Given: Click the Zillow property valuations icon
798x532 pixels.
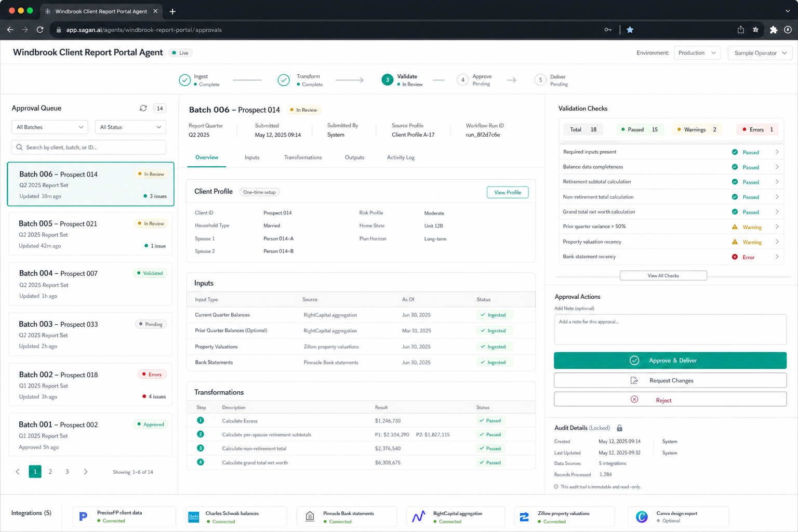Looking at the screenshot, I should (524, 516).
